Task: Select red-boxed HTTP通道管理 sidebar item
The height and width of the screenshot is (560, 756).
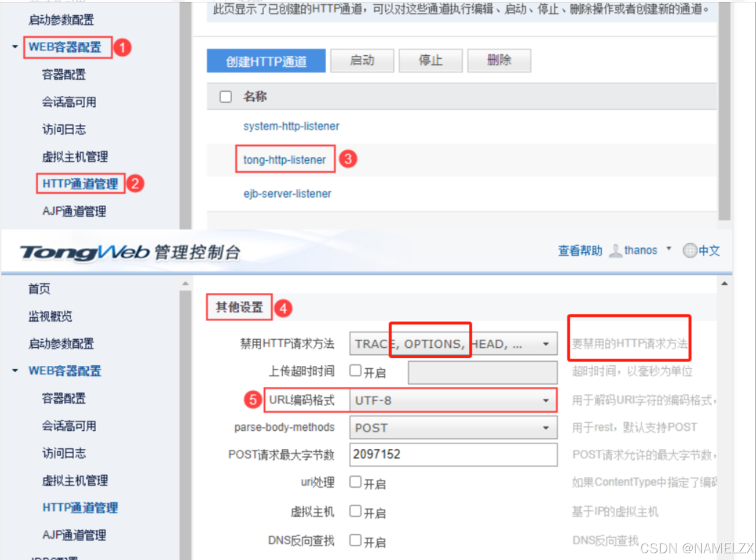Action: tap(80, 183)
